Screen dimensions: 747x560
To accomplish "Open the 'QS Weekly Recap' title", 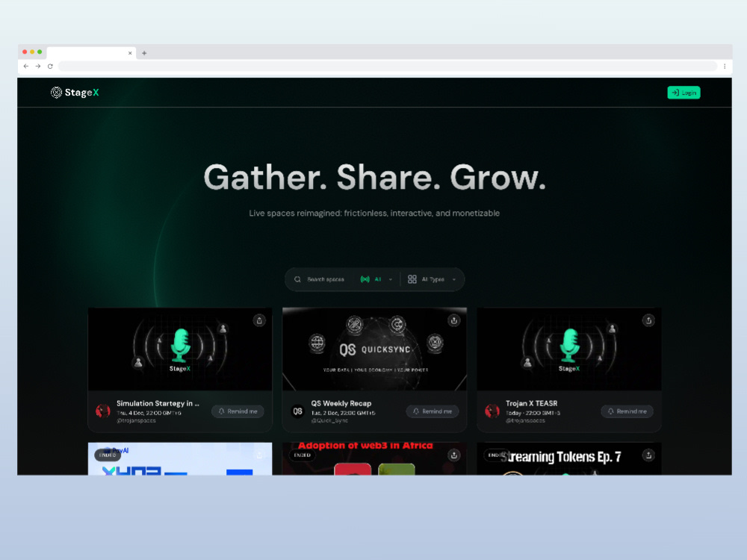I will coord(341,403).
